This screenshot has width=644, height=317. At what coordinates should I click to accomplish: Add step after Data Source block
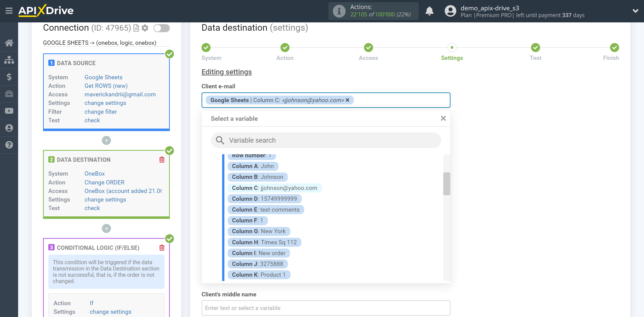(x=106, y=140)
